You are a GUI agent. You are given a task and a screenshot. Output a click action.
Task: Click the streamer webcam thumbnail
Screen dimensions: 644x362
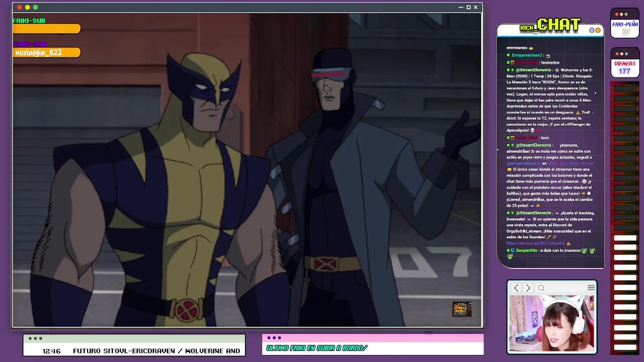(551, 323)
